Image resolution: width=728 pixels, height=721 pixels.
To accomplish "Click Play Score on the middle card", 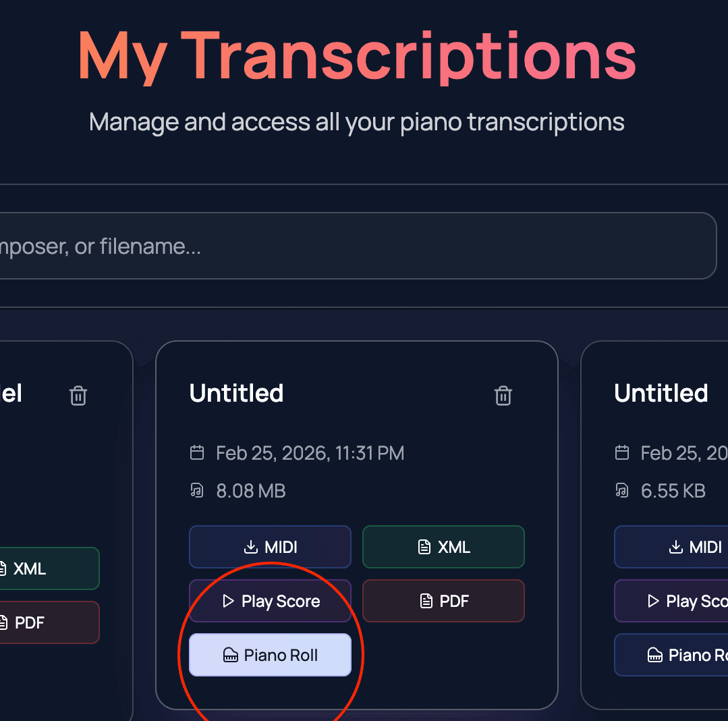I will click(x=270, y=601).
